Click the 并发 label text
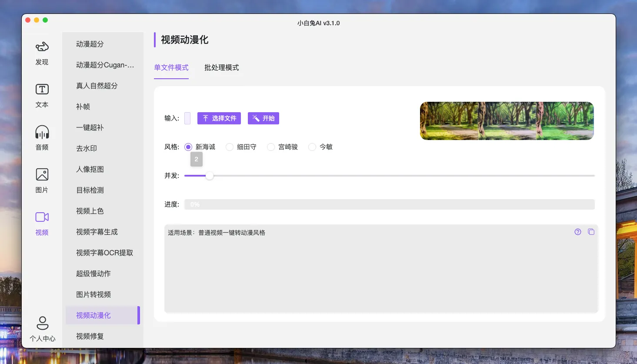 pos(172,176)
